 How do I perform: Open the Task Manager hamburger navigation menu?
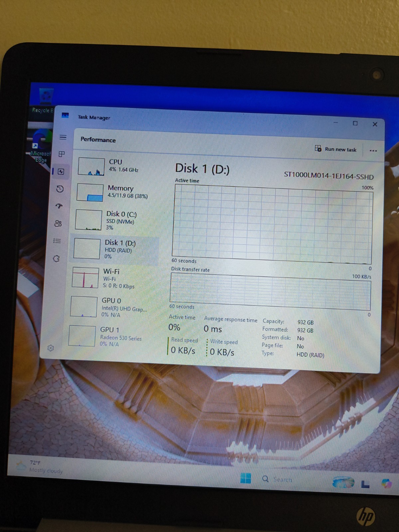tap(63, 137)
